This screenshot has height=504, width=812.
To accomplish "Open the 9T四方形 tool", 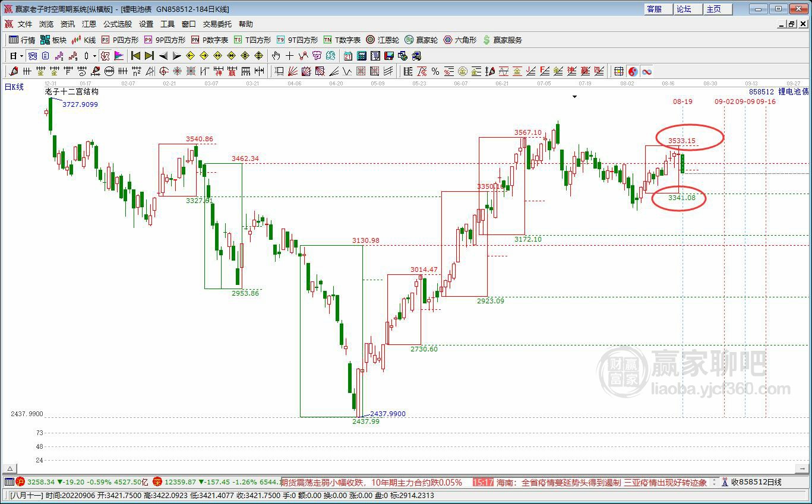I will click(x=297, y=40).
